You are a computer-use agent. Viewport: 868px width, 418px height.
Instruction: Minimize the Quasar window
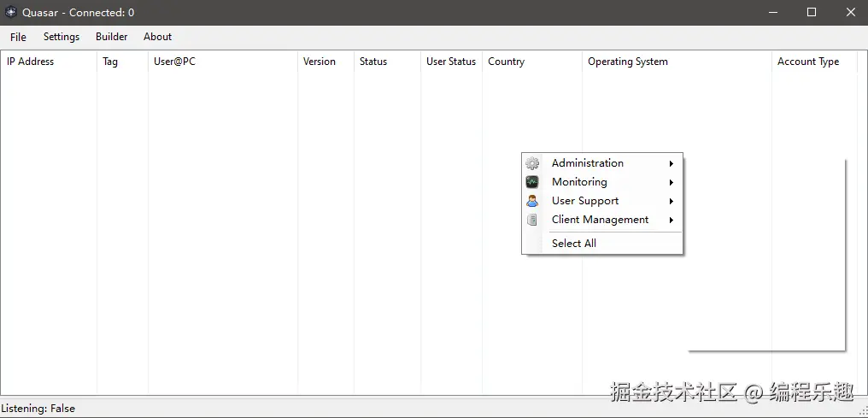point(772,12)
